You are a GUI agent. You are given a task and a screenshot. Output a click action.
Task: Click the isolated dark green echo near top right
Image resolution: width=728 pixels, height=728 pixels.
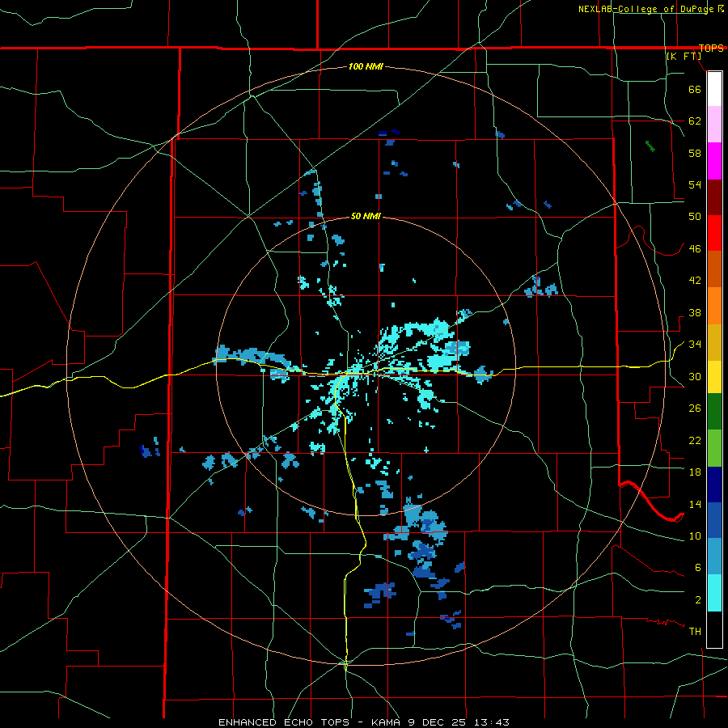(650, 146)
